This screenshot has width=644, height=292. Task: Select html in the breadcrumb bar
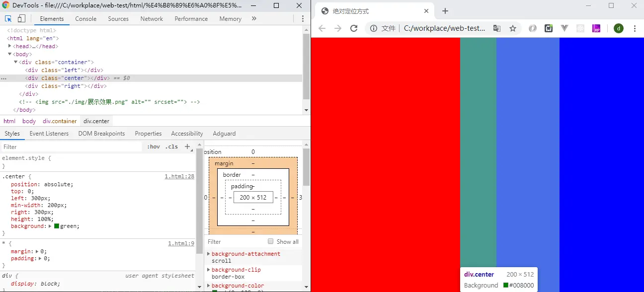tap(9, 121)
